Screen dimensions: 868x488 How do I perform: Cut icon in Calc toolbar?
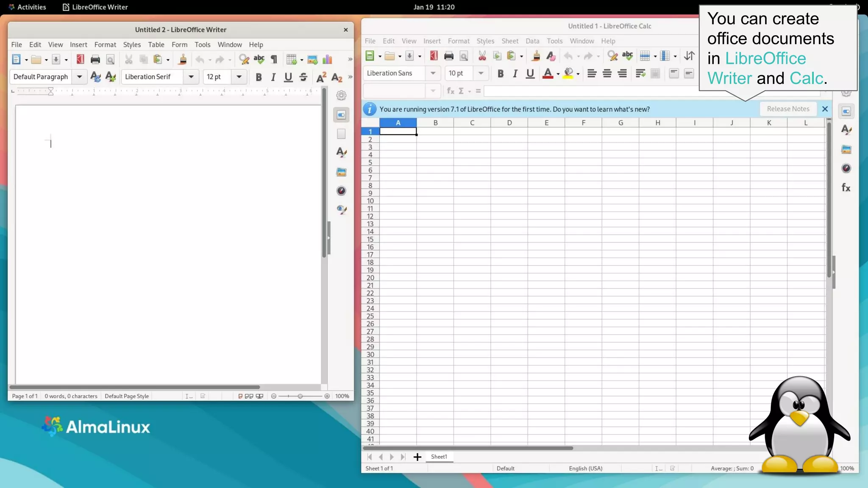482,56
